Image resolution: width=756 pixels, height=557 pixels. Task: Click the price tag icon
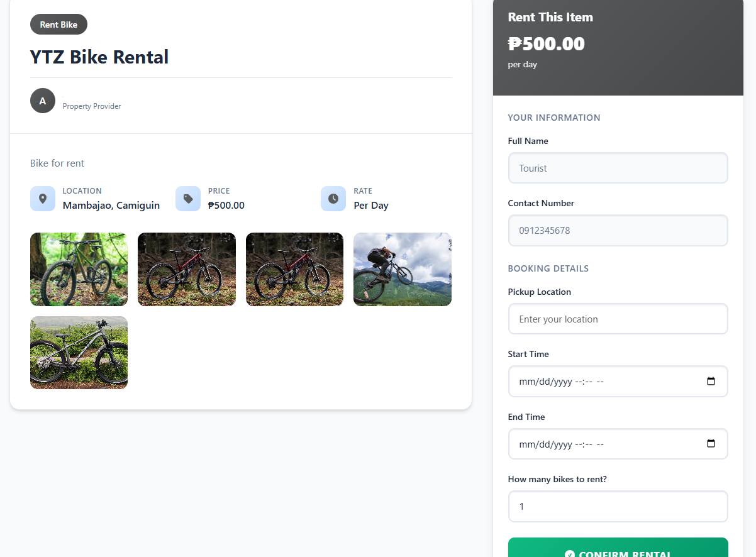tap(188, 199)
